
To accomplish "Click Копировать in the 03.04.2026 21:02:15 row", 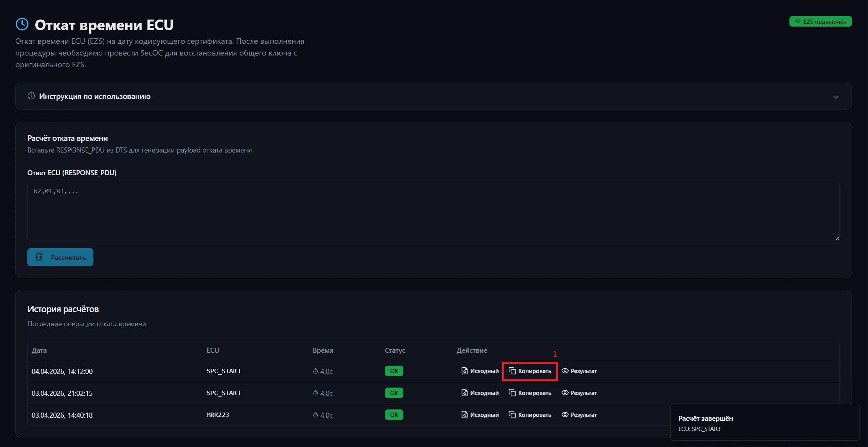I will coord(530,393).
